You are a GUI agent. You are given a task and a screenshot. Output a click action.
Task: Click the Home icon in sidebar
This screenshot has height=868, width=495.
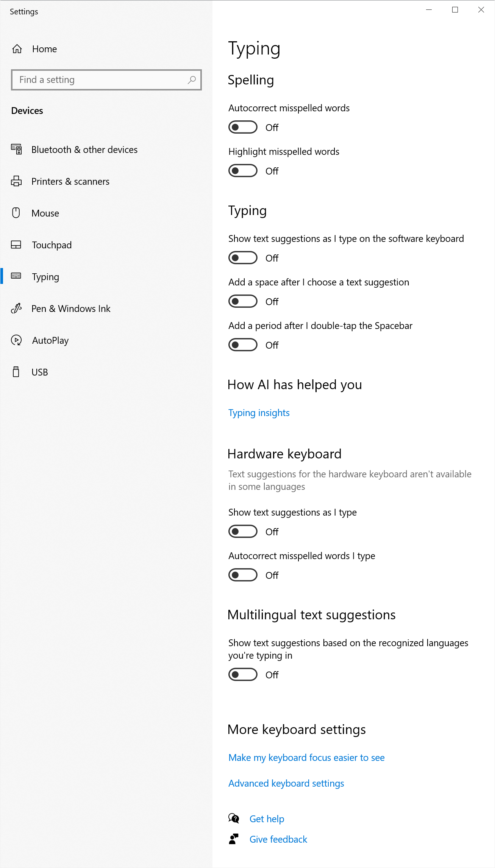point(17,49)
